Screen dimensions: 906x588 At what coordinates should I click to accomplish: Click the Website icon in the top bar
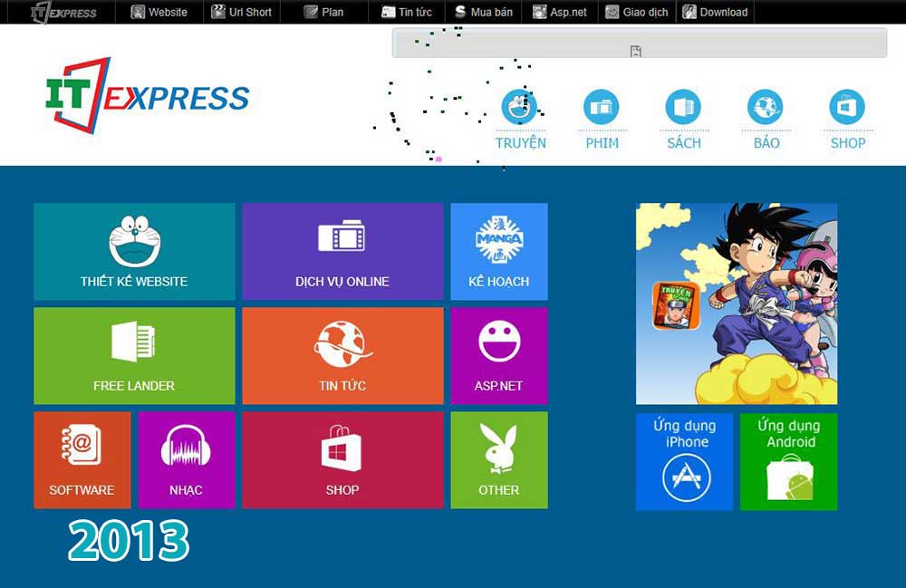tap(138, 12)
